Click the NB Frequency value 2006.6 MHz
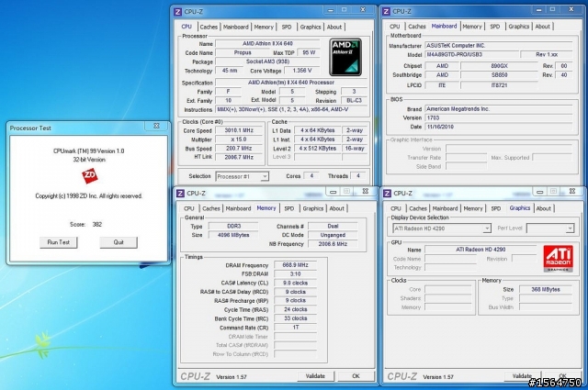Viewport: 588px width, 390px height. 333,244
